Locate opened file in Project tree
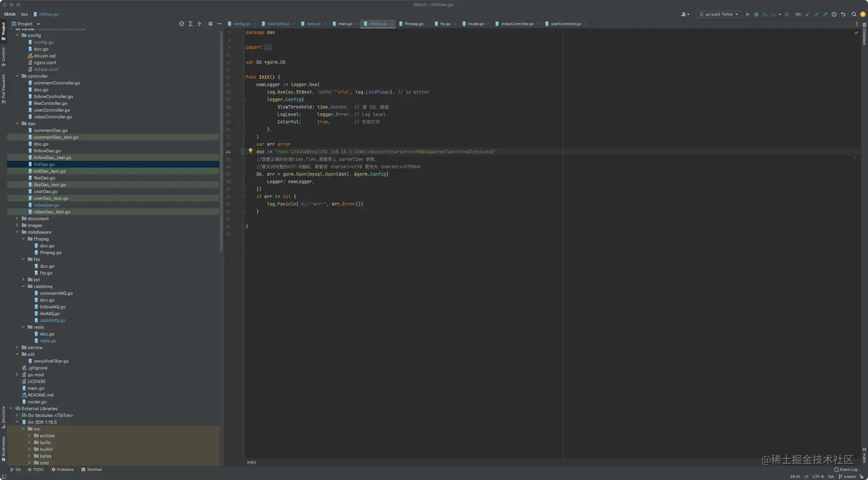Screen dimensions: 868x480 [181, 24]
